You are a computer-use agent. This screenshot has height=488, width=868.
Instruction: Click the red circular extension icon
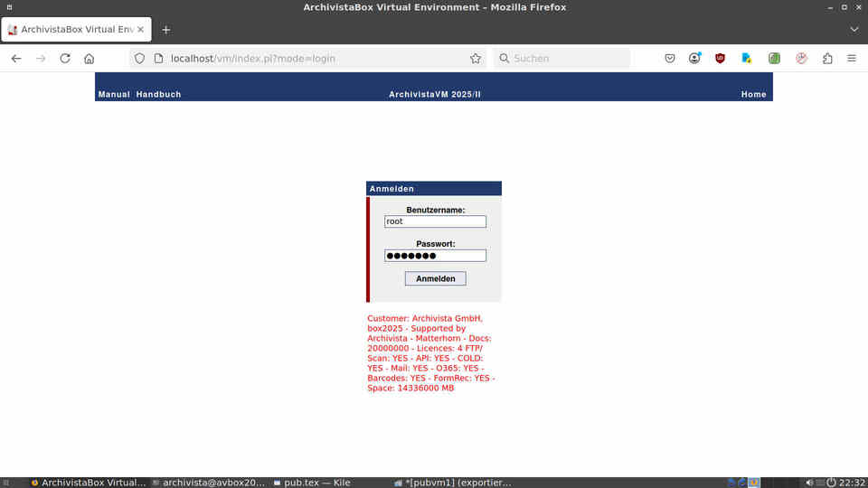click(x=801, y=58)
